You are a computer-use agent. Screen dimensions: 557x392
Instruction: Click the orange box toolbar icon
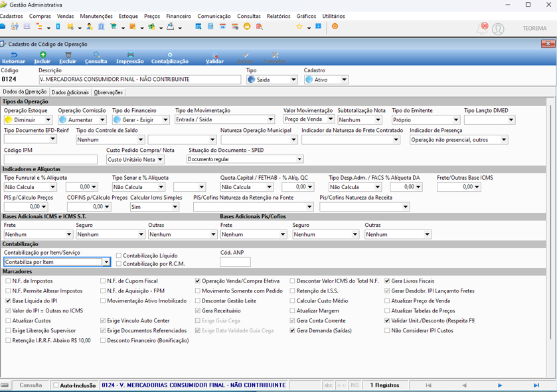133,27
